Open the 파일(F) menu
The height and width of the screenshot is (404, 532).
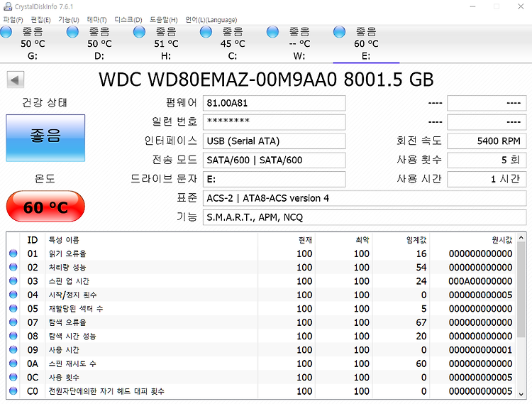(x=13, y=20)
